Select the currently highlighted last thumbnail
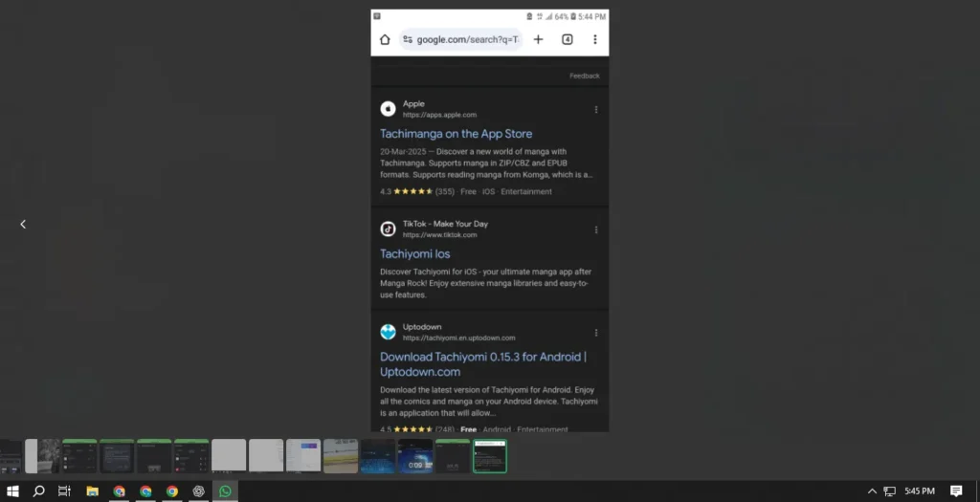Screen dimensions: 980x502 [489, 456]
